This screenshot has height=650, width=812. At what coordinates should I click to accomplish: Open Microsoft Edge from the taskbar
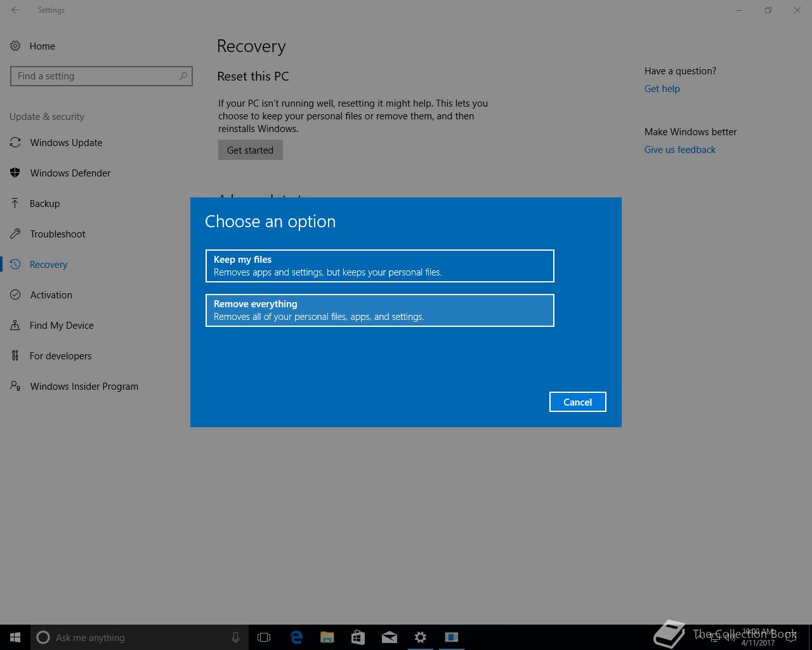296,637
